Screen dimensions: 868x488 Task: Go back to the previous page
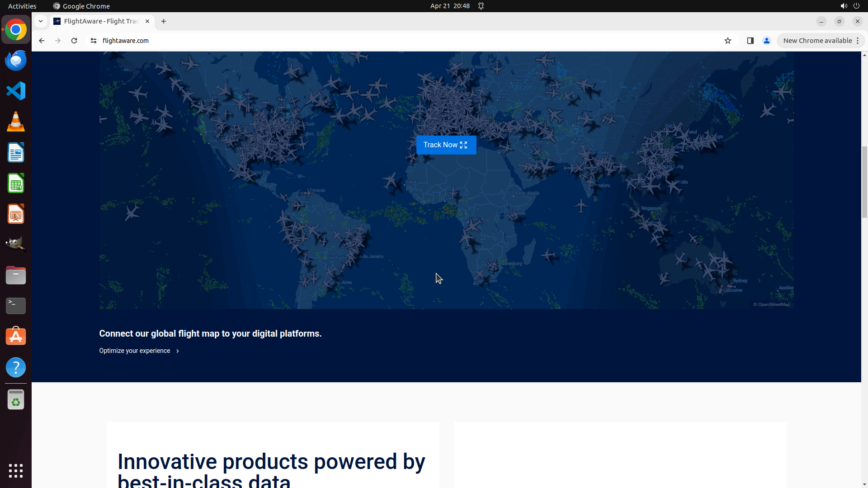coord(42,41)
